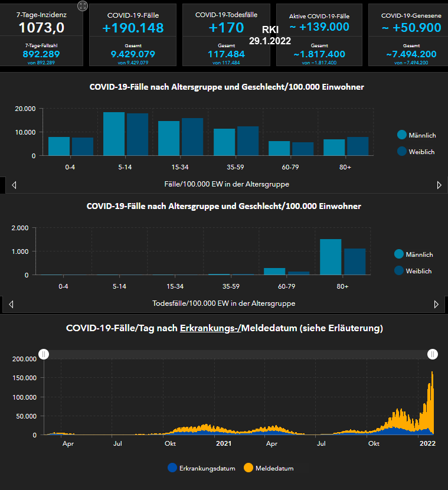Click the Aktive COVID-19-Fälle ~ +139.000 value

point(319,27)
